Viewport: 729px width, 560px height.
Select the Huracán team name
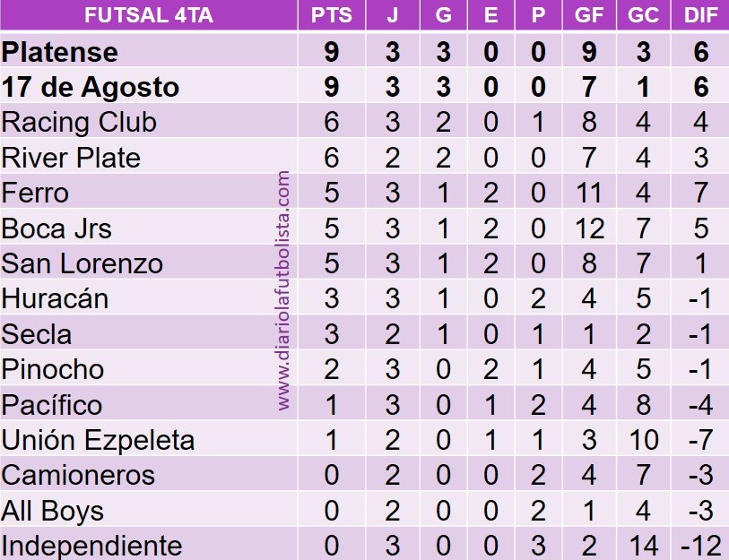(56, 298)
